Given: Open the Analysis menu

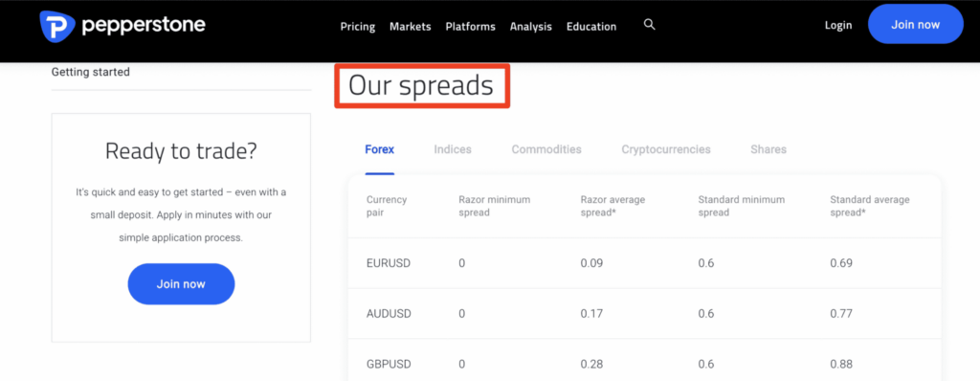Looking at the screenshot, I should pyautogui.click(x=530, y=26).
